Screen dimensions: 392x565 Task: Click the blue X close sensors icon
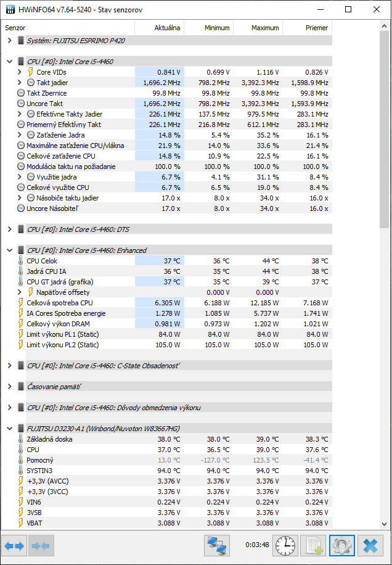tap(370, 546)
